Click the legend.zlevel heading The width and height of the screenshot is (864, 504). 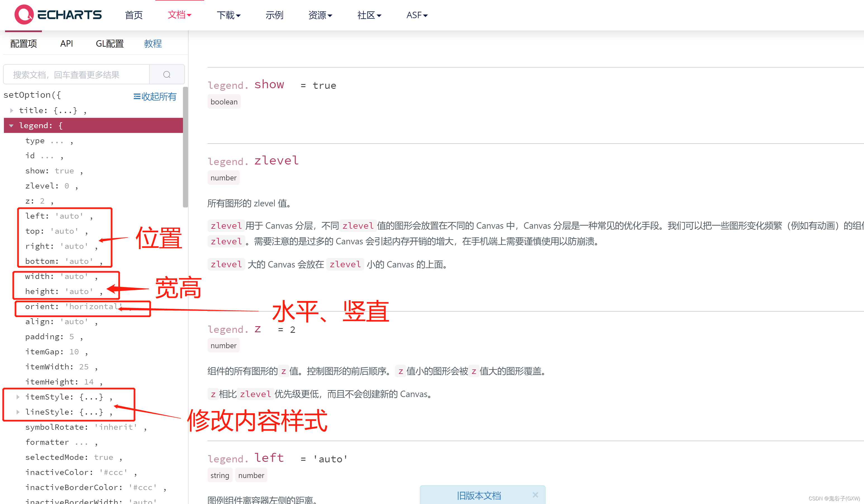(253, 161)
